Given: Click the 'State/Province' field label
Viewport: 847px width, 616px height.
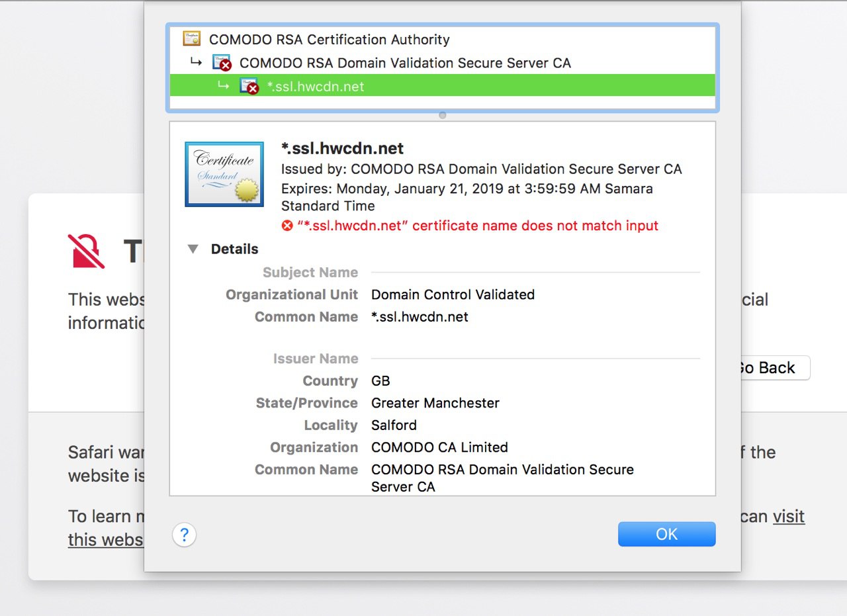Looking at the screenshot, I should coord(307,403).
